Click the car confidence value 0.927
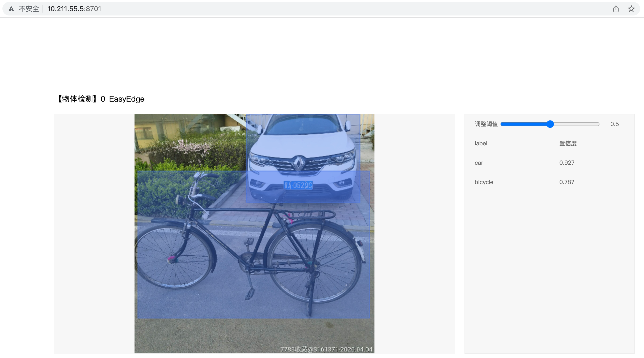 click(567, 163)
